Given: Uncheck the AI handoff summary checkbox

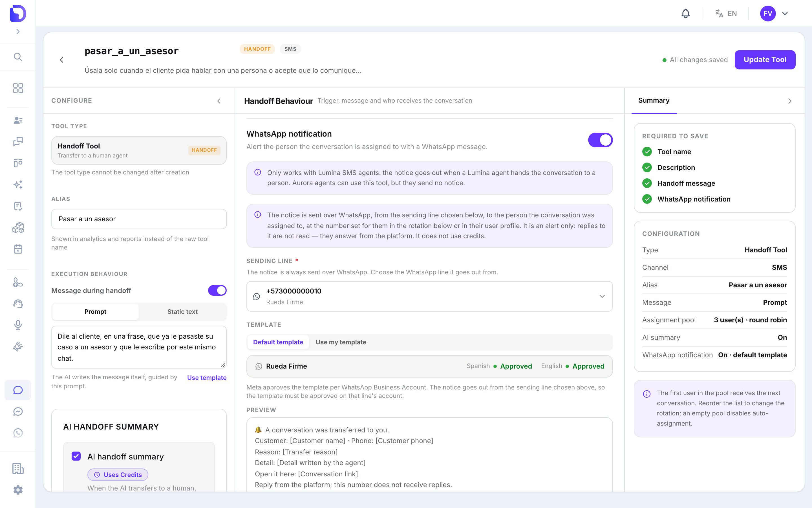Looking at the screenshot, I should tap(76, 456).
